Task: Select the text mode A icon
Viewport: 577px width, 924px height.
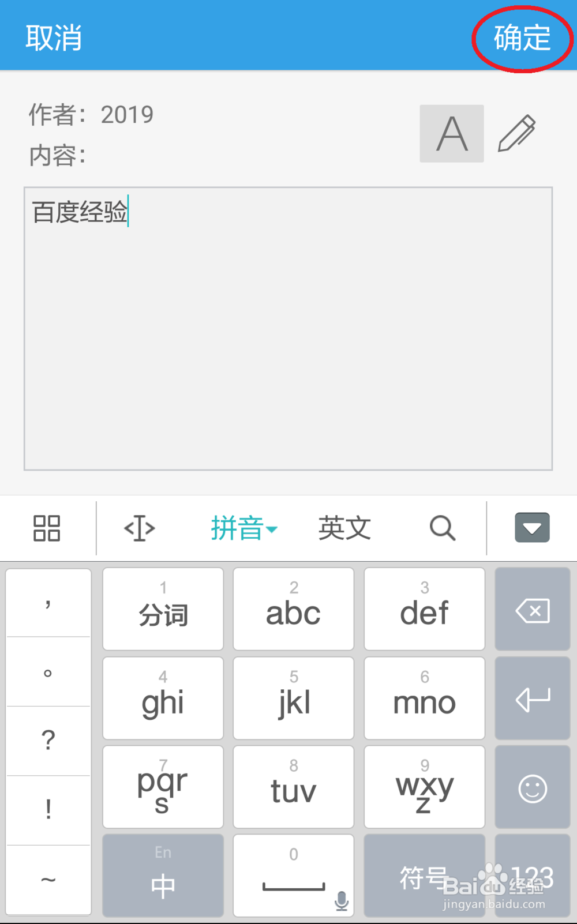Action: [x=452, y=133]
